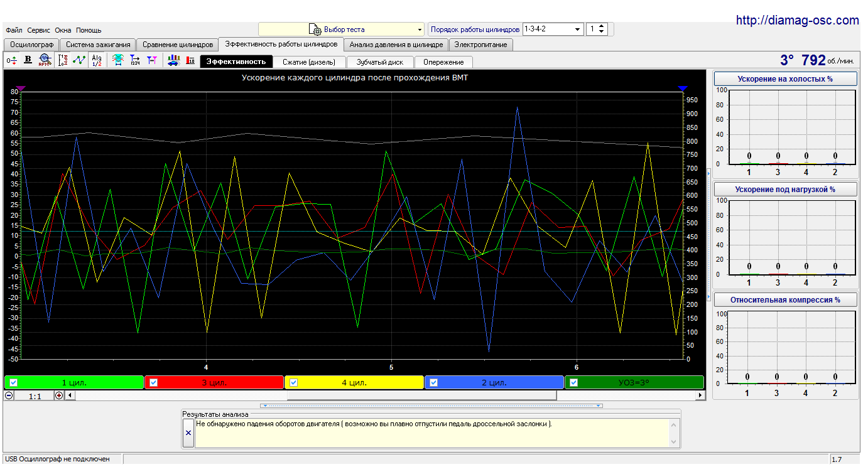Select the Эффективность работы цилиндров tab
This screenshot has height=467, width=868.
point(281,44)
